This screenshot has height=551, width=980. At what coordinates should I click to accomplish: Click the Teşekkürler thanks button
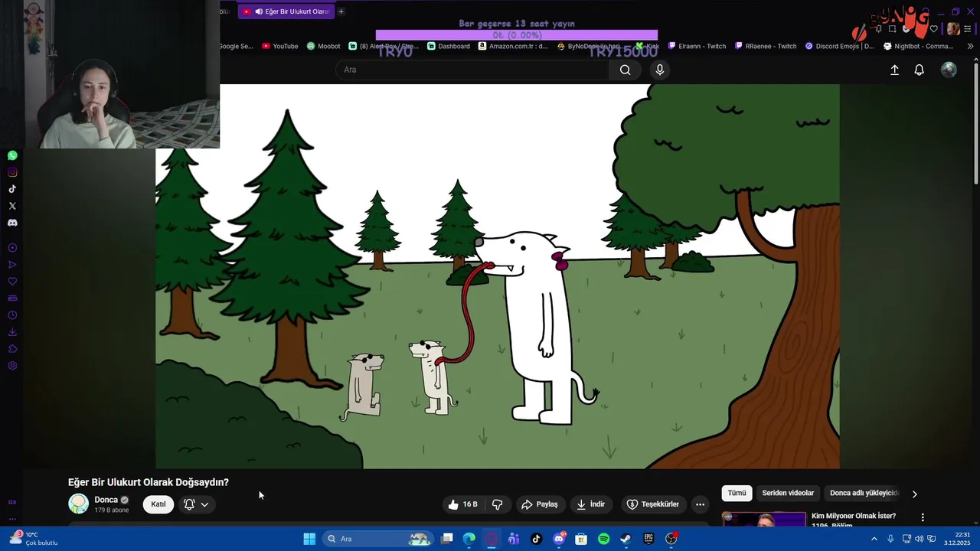pos(653,504)
